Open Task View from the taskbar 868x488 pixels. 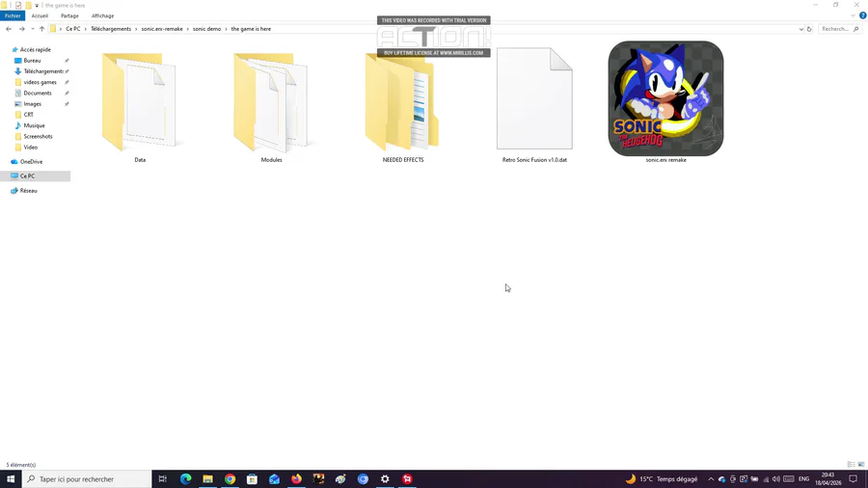pos(163,479)
